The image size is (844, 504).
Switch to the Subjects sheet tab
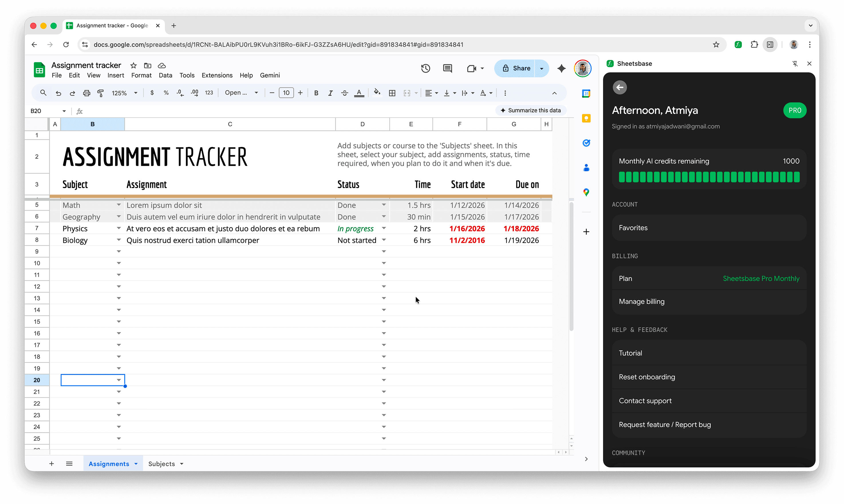(x=163, y=464)
